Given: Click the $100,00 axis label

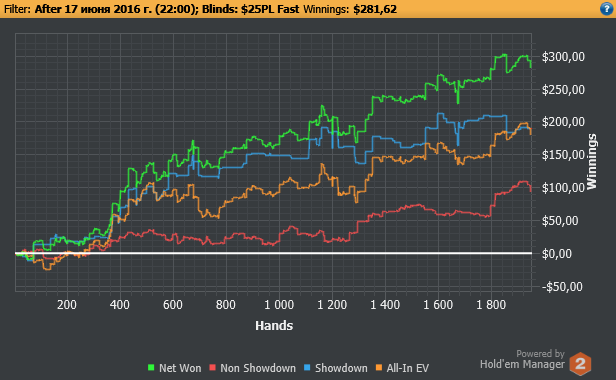Looking at the screenshot, I should point(563,188).
